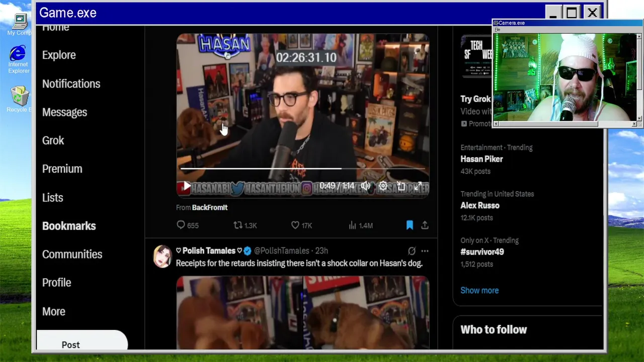Click Show more under trends
This screenshot has height=362, width=644.
[479, 290]
